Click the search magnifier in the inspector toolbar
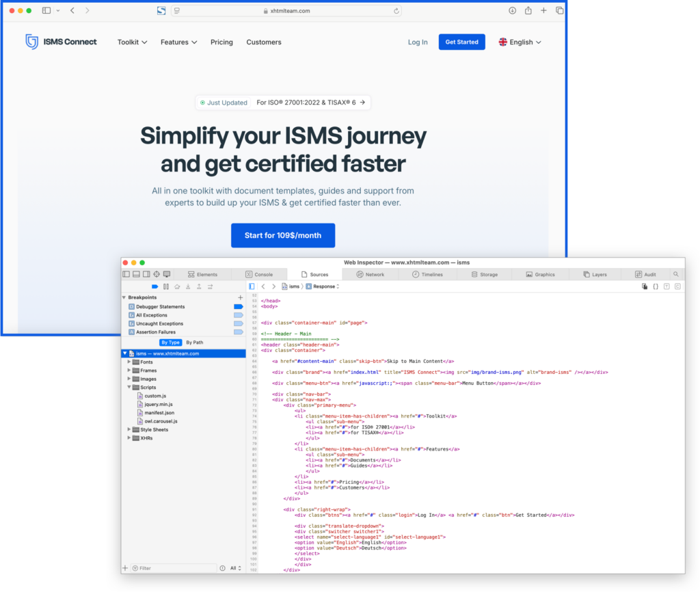 pos(676,273)
